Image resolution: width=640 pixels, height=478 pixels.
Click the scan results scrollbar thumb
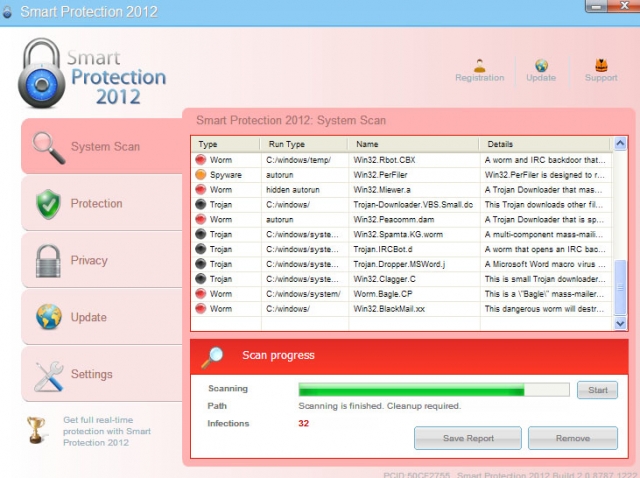[x=620, y=287]
